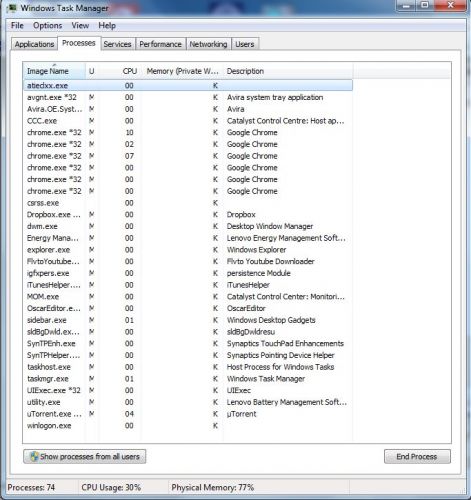Click Lenovo Battery Management Soft... description

[x=287, y=402]
